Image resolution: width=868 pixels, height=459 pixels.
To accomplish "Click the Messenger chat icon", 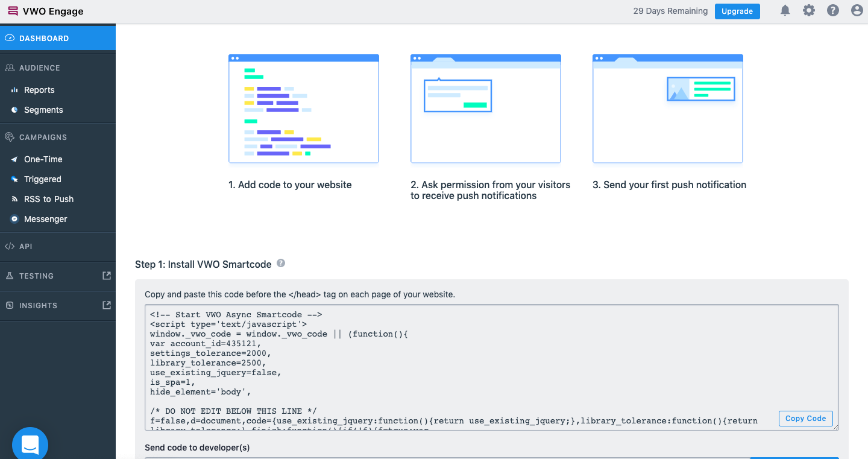I will (x=14, y=219).
